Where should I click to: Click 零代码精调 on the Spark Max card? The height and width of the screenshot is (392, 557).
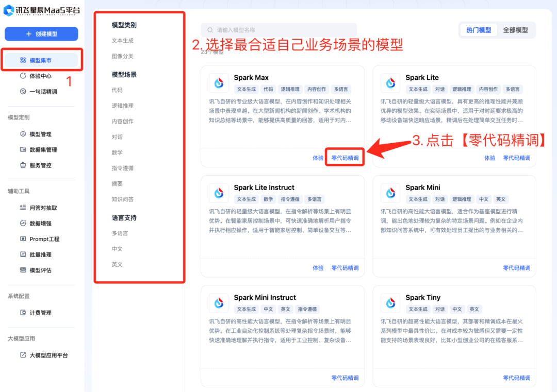pyautogui.click(x=345, y=158)
